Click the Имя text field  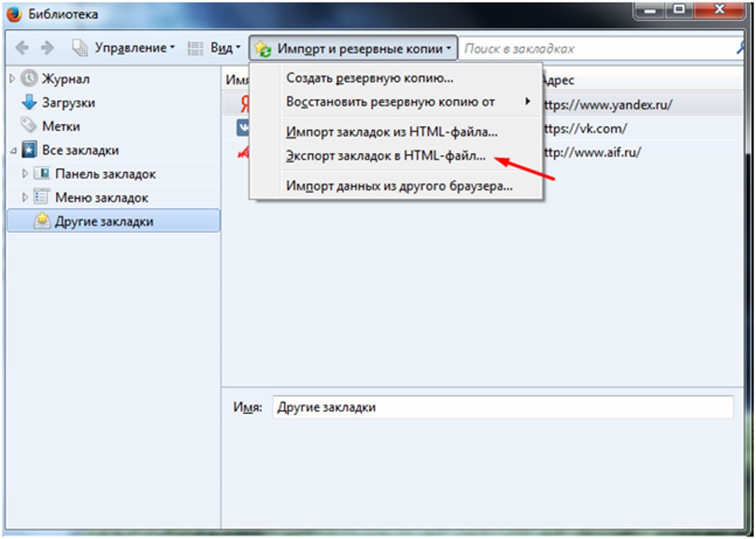(x=503, y=407)
